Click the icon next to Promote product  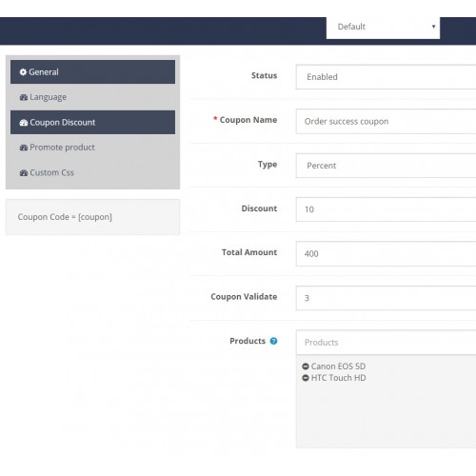(24, 148)
